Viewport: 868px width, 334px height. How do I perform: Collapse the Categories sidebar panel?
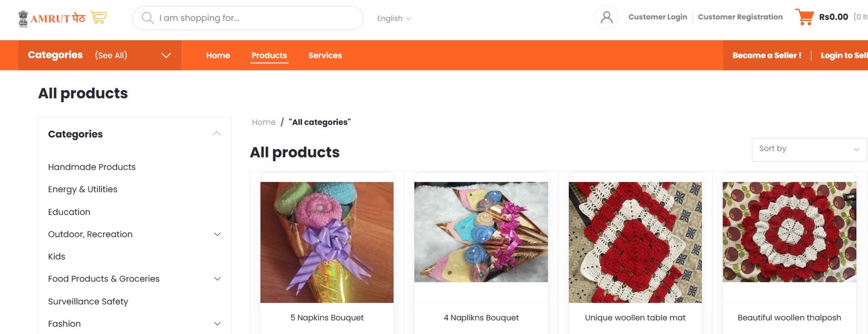point(216,133)
